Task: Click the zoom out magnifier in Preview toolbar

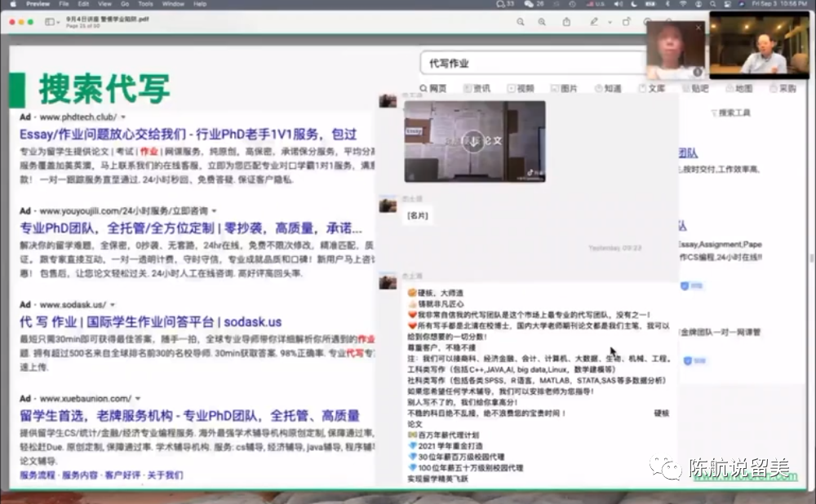Action: tap(521, 21)
